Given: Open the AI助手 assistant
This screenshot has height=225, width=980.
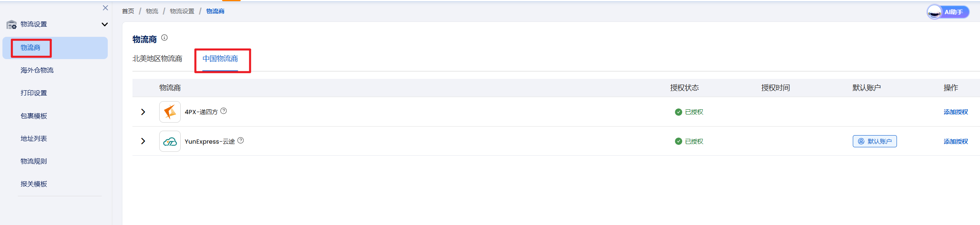Looking at the screenshot, I should click(x=948, y=12).
